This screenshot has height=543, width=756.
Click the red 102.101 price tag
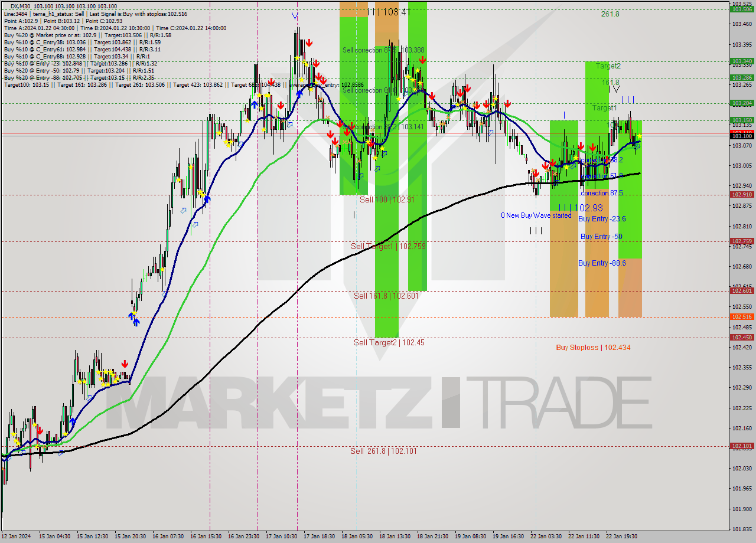click(742, 446)
